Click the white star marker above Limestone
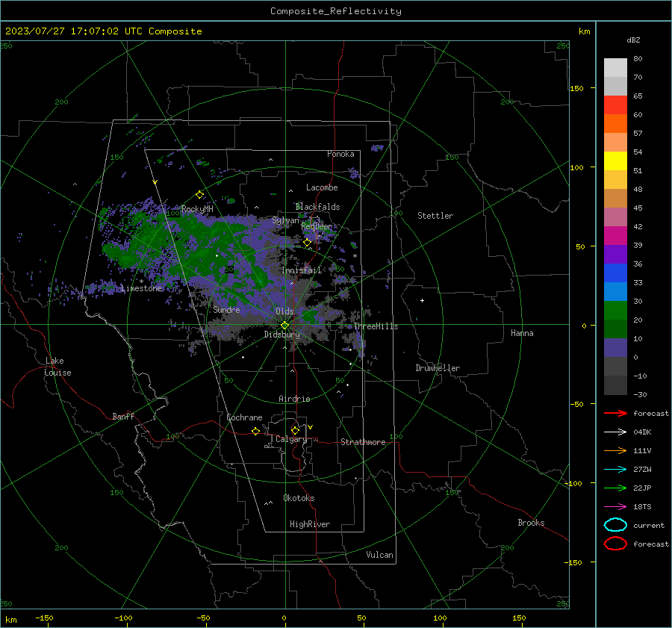The image size is (672, 628). 141,282
